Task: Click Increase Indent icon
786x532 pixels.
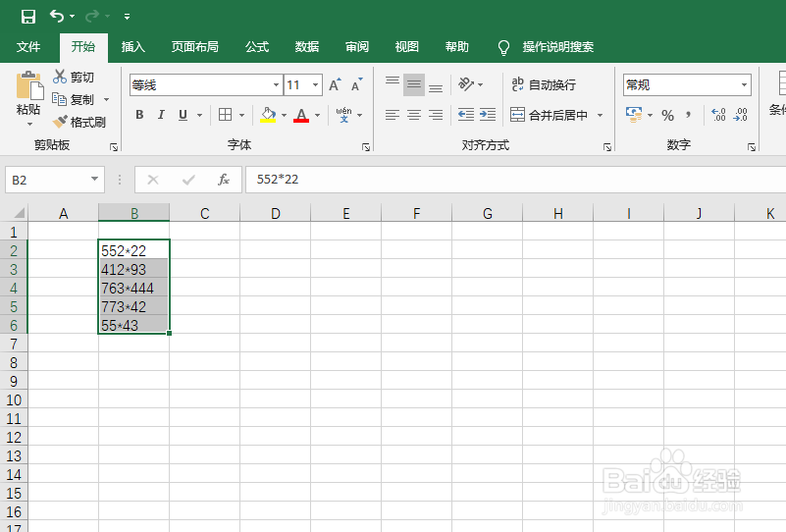Action: [x=488, y=115]
